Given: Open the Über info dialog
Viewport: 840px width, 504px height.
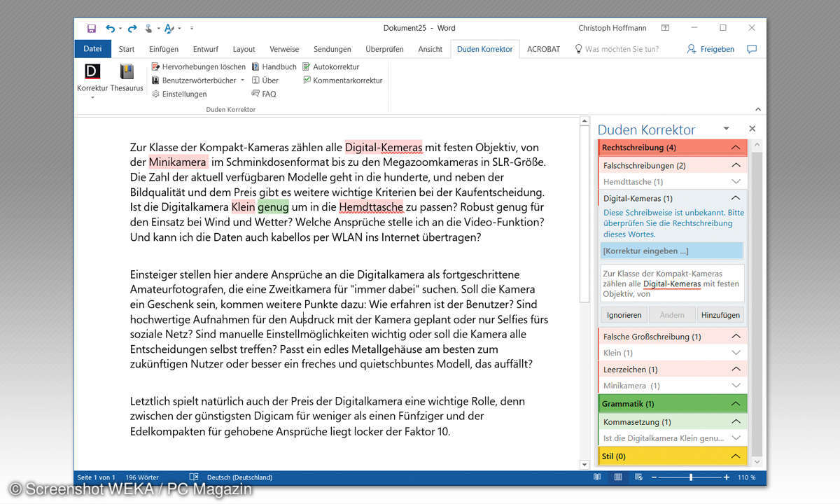Looking at the screenshot, I should [x=265, y=80].
